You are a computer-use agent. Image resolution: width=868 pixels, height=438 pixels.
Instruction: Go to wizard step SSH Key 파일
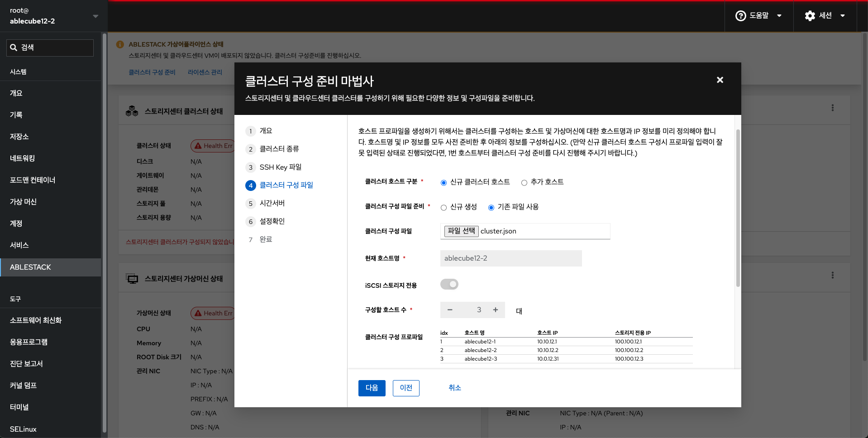[x=280, y=167]
